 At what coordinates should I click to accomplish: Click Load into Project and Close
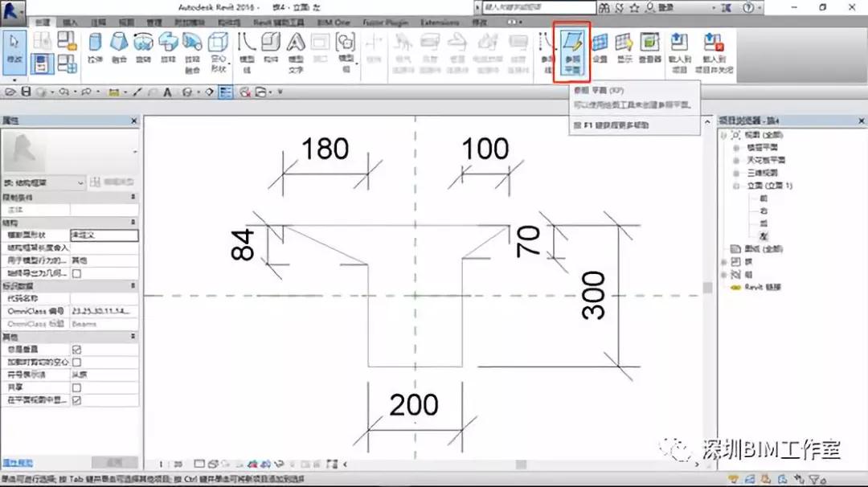pyautogui.click(x=714, y=53)
